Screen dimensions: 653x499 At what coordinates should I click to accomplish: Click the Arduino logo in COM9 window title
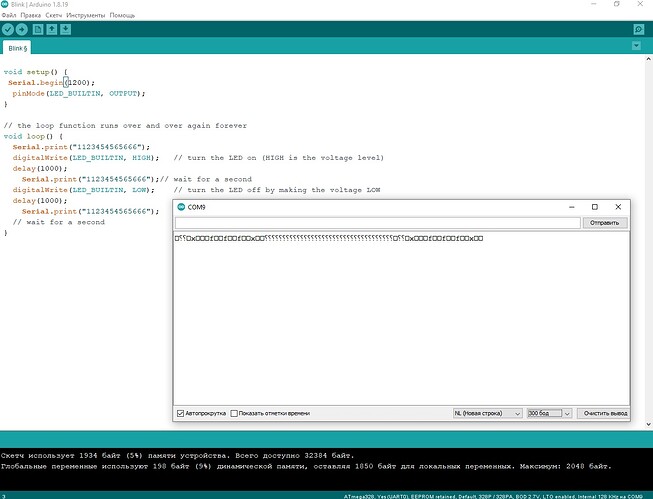(x=181, y=207)
